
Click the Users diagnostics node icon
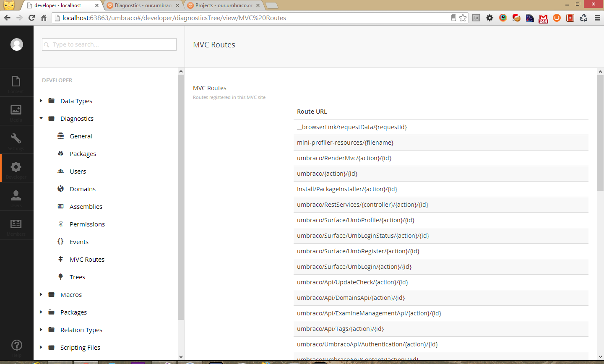[x=61, y=171]
